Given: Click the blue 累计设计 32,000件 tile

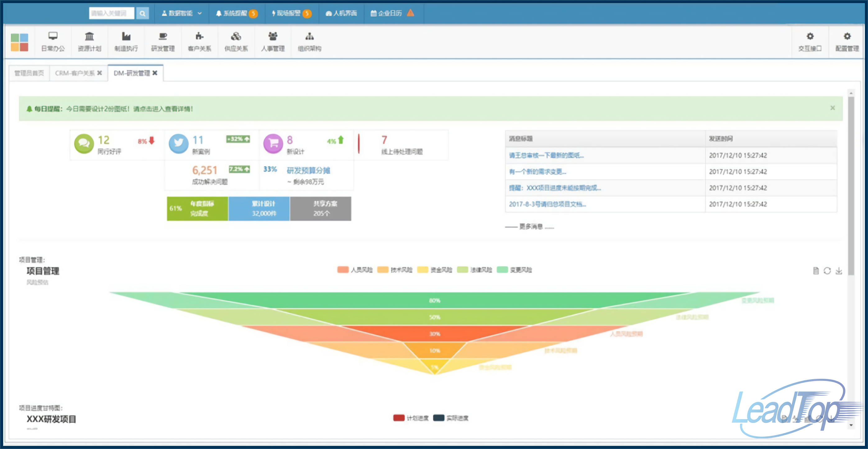Looking at the screenshot, I should pyautogui.click(x=259, y=208).
